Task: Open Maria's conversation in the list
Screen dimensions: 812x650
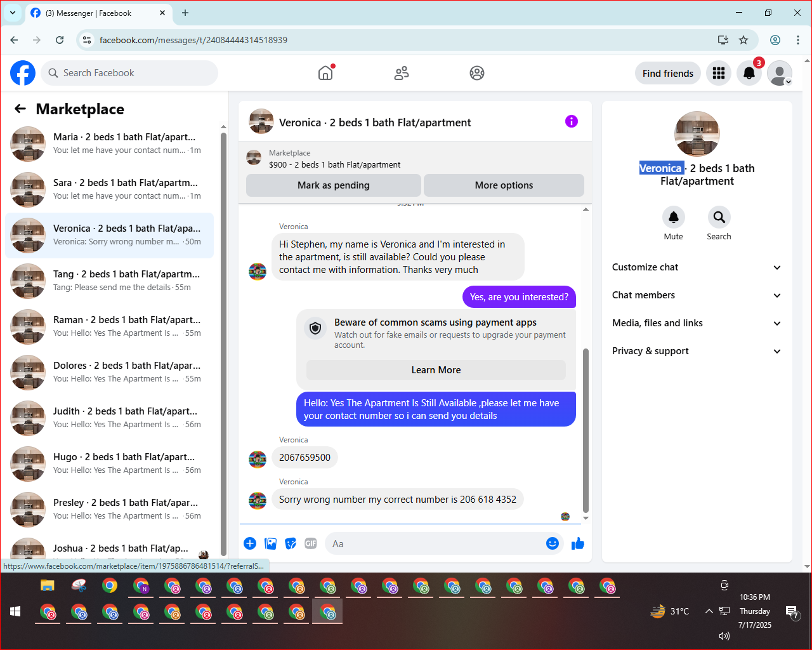Action: (x=109, y=144)
